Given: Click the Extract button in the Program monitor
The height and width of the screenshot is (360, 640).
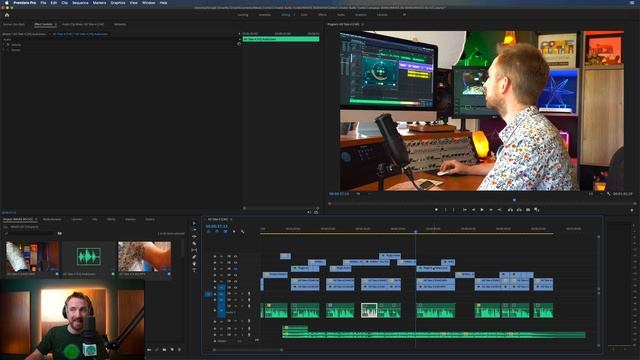Looking at the screenshot, I should pos(519,210).
